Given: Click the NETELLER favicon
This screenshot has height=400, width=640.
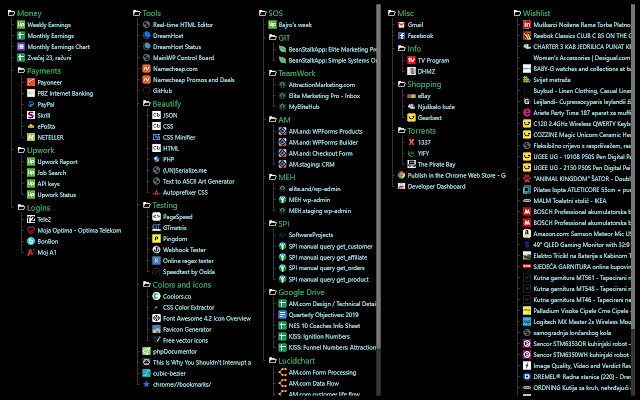Looking at the screenshot, I should coord(31,138).
